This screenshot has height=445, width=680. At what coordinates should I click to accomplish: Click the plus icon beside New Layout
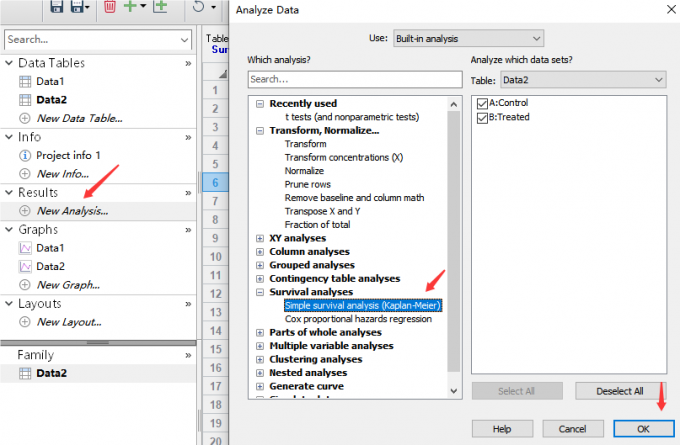[25, 322]
